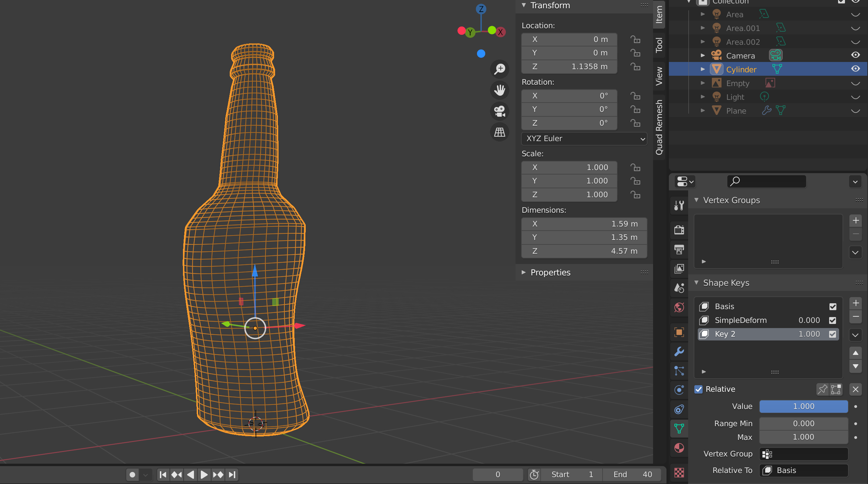Expand the Cylinder outliner row
Viewport: 868px width, 484px height.
click(x=703, y=69)
